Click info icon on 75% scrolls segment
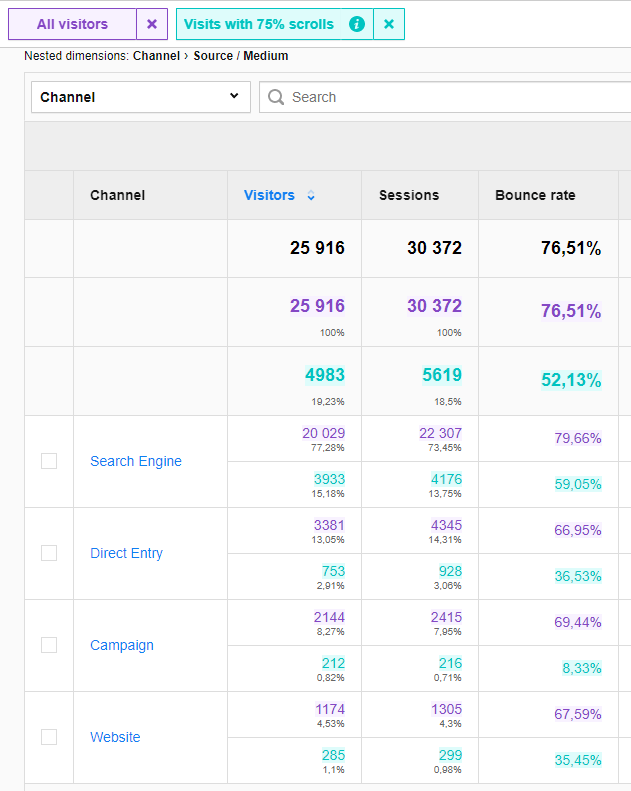Image resolution: width=631 pixels, height=791 pixels. pos(357,24)
